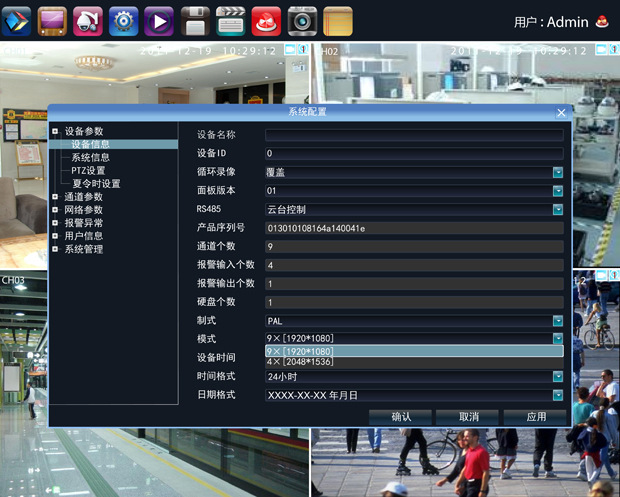This screenshot has height=497, width=620.
Task: Click the 通道个数 value 9
Action: click(414, 246)
